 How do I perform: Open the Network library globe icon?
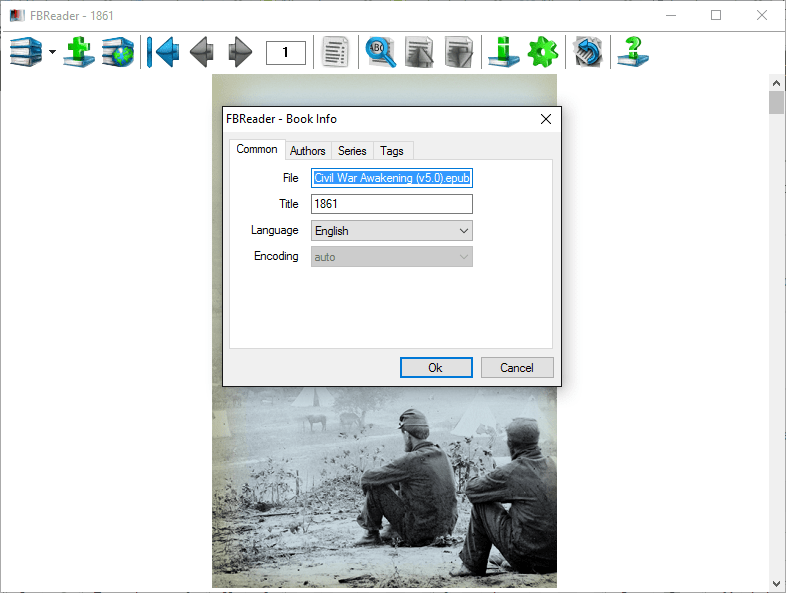click(117, 51)
